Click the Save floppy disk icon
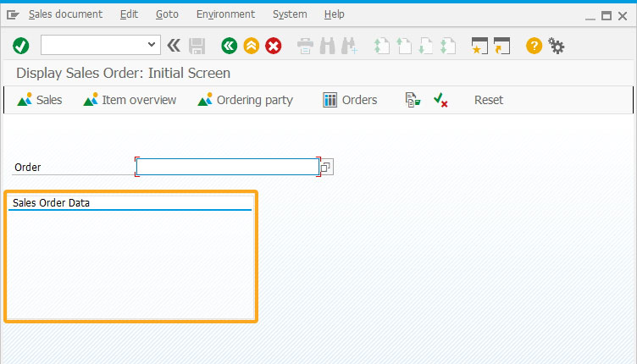 pos(197,46)
